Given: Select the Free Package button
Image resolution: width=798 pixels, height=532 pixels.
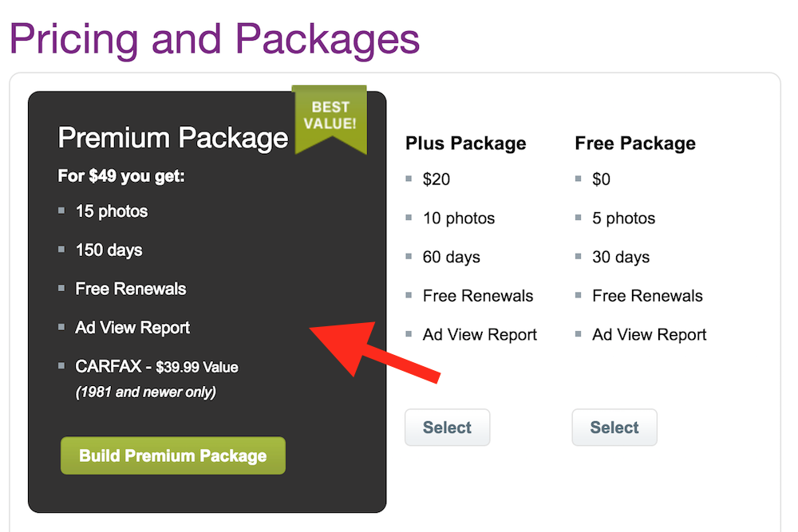Looking at the screenshot, I should [x=614, y=428].
